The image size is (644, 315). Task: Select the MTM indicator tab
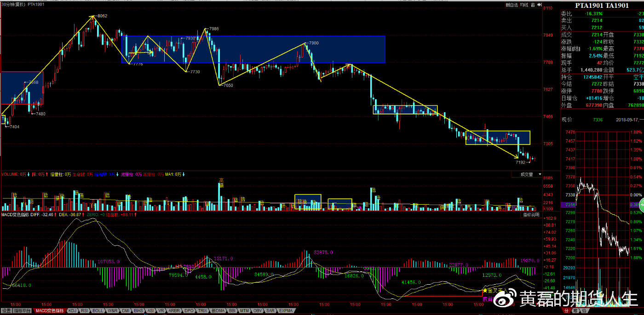[x=245, y=311]
